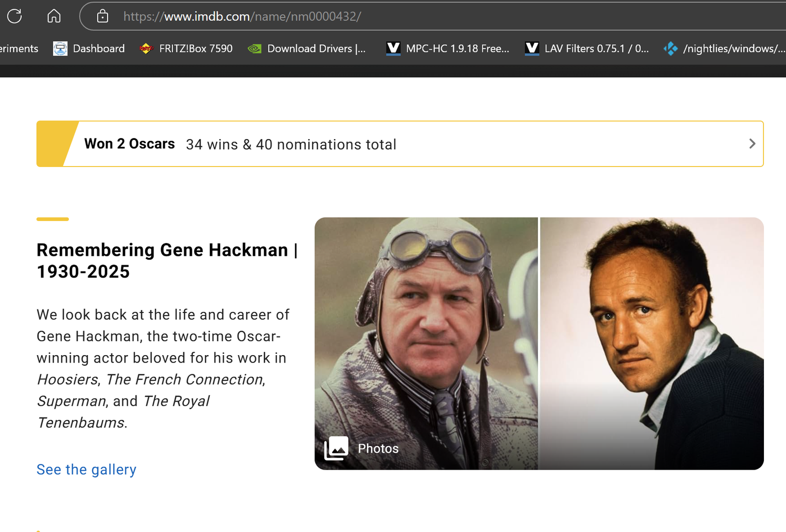
Task: Click '34 wins & 40 nominations total'
Action: coord(291,144)
